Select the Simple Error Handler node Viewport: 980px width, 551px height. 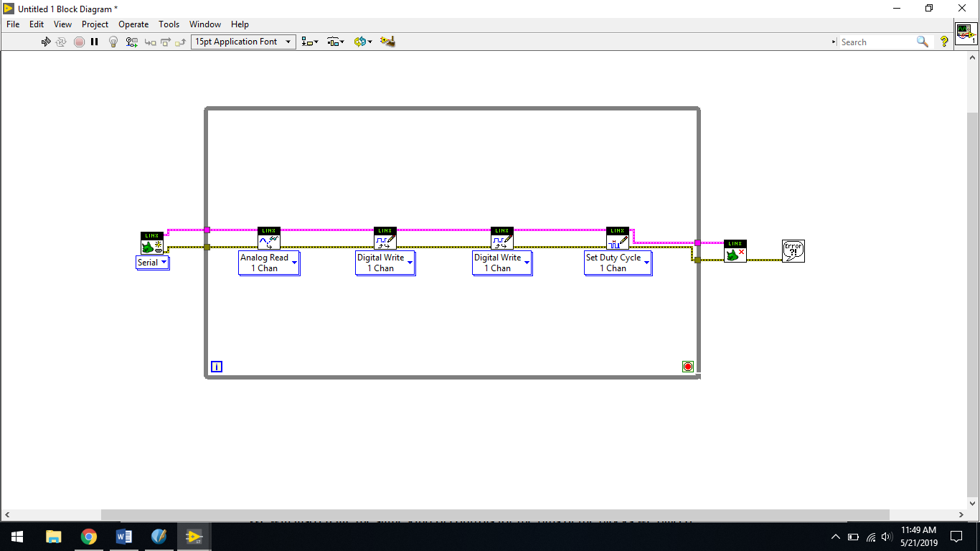793,251
